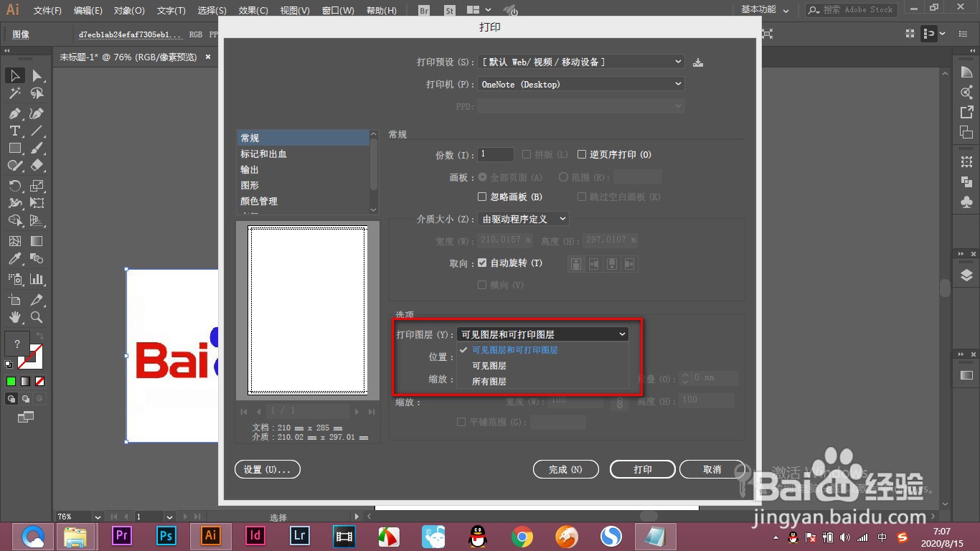Select the Gradient tool
This screenshot has width=980, height=551.
37,241
